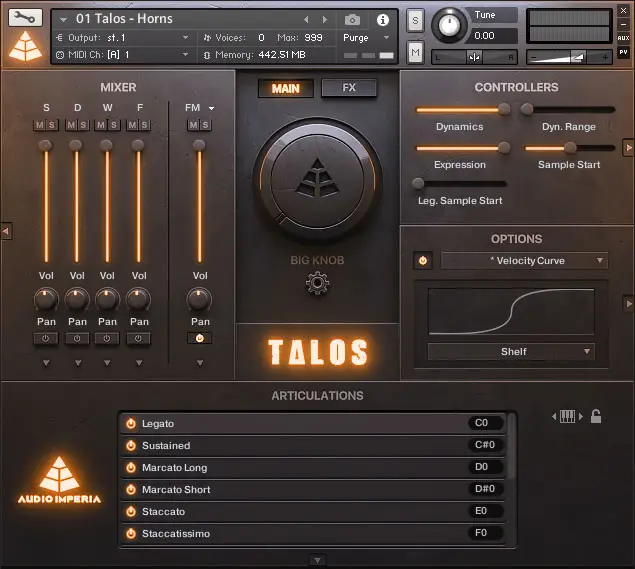The width and height of the screenshot is (635, 569).
Task: Go to previous instrument arrow
Action: [307, 19]
